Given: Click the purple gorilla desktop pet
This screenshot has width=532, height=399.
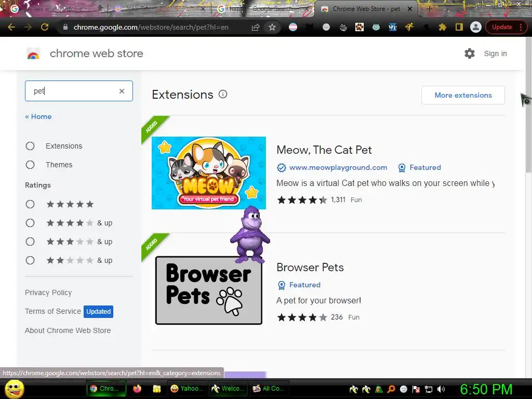Looking at the screenshot, I should click(x=250, y=235).
